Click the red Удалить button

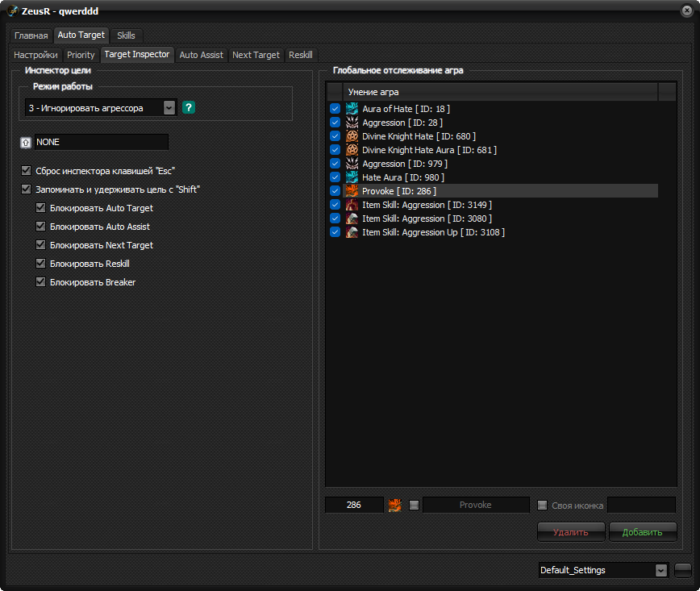tap(571, 532)
